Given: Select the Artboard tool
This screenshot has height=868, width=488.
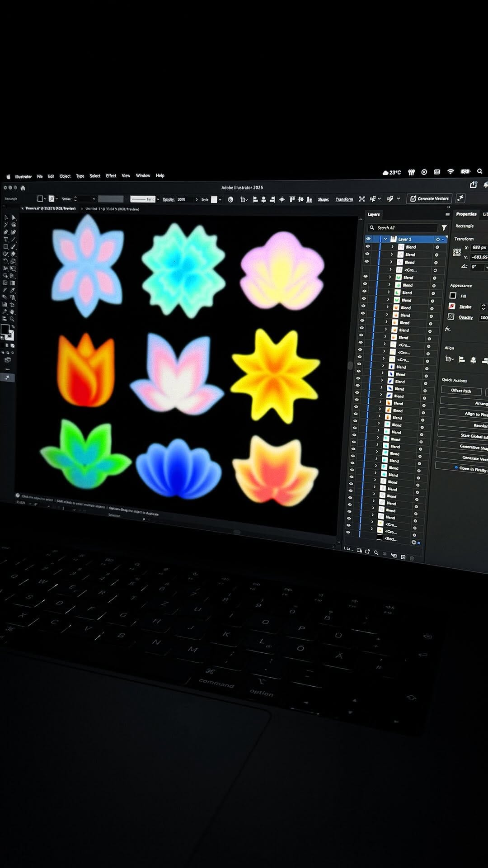Looking at the screenshot, I should click(x=12, y=304).
